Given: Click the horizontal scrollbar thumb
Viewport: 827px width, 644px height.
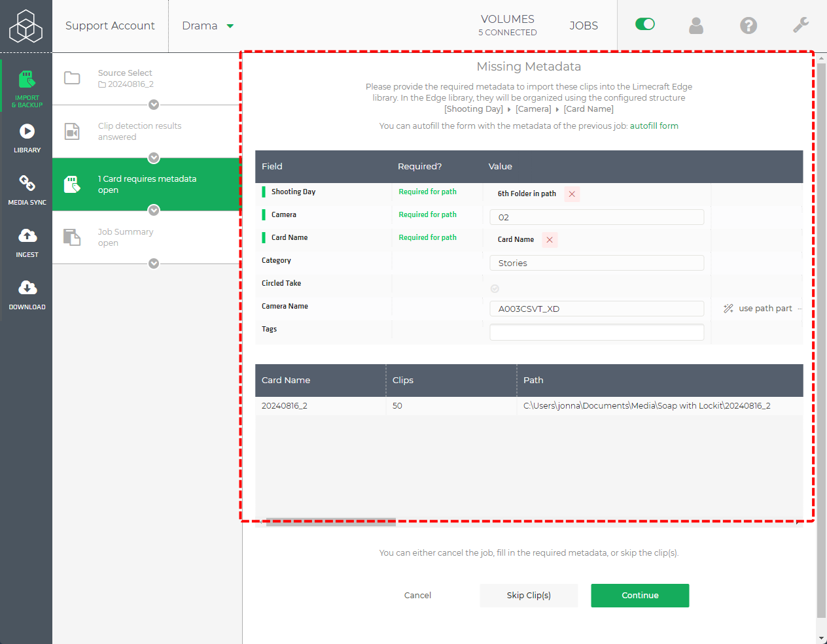Looking at the screenshot, I should [x=330, y=522].
